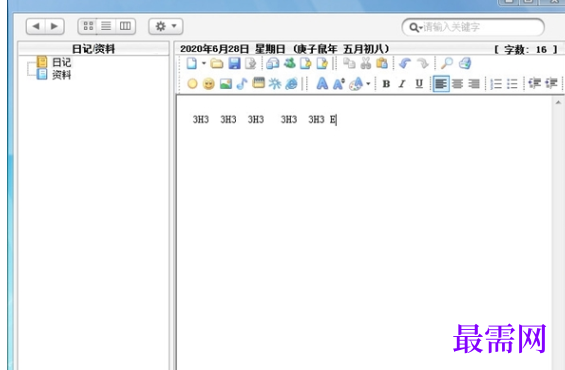Screen dimensions: 565x370
Task: Click the date header 2020年6月28日 星期日
Action: [x=232, y=49]
